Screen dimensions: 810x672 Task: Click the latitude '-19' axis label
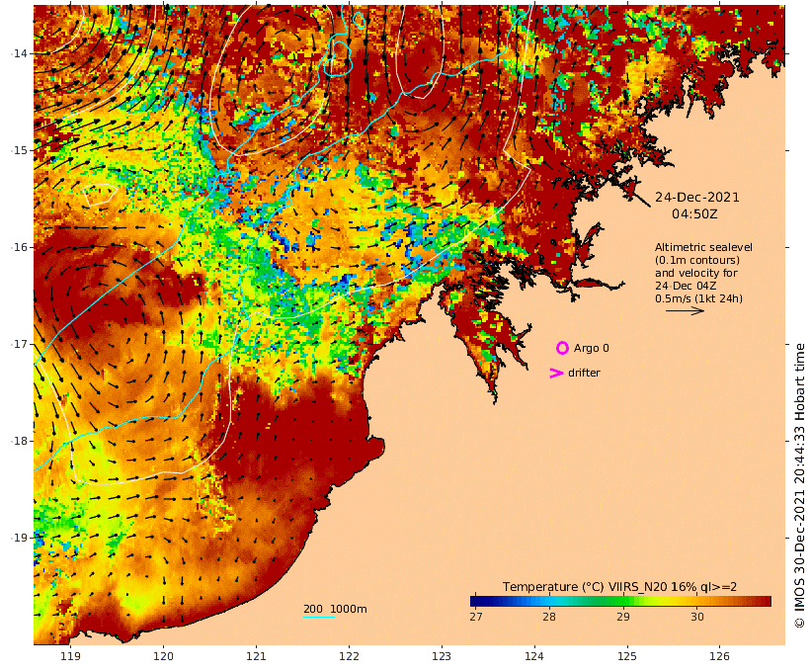click(x=19, y=538)
